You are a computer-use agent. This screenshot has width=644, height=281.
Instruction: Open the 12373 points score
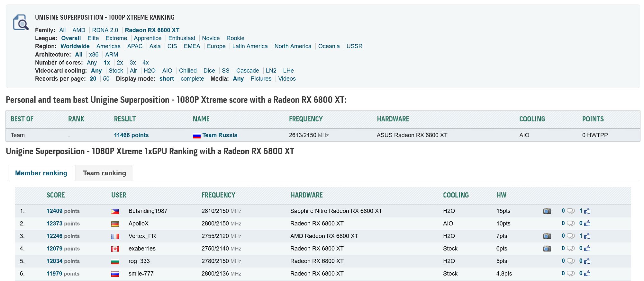(63, 224)
